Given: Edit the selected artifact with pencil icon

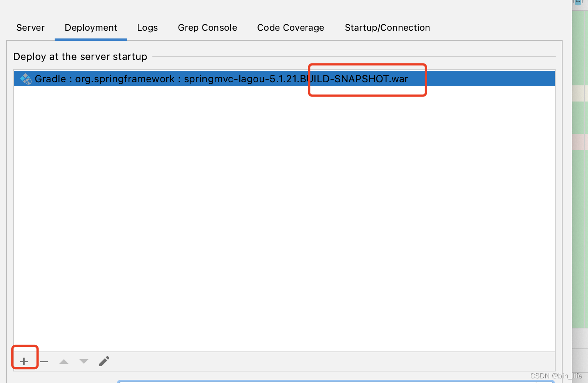Looking at the screenshot, I should 104,361.
